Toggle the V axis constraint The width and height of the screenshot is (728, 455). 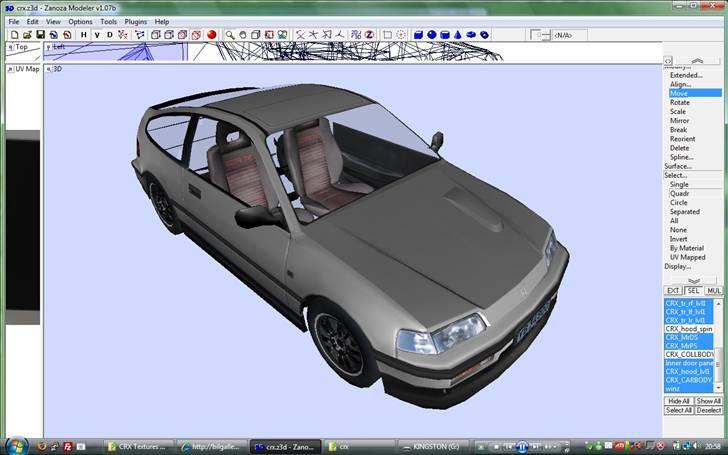pos(97,35)
